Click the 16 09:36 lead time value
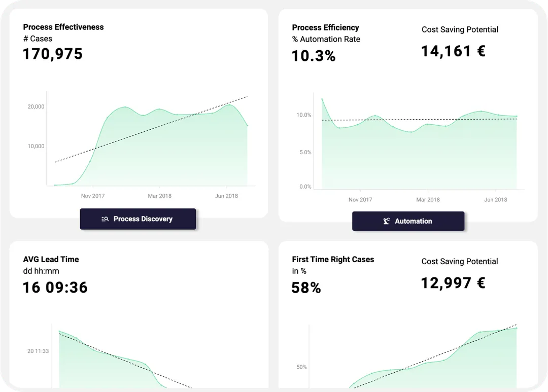The width and height of the screenshot is (548, 392). pos(55,288)
